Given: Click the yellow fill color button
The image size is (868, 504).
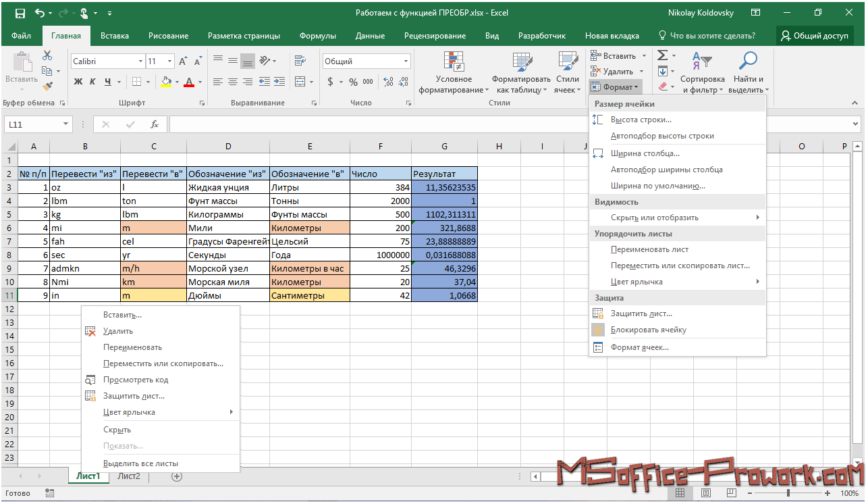Looking at the screenshot, I should click(166, 82).
